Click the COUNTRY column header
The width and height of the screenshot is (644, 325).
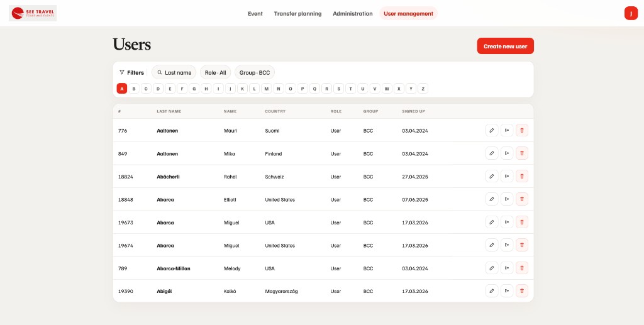275,111
